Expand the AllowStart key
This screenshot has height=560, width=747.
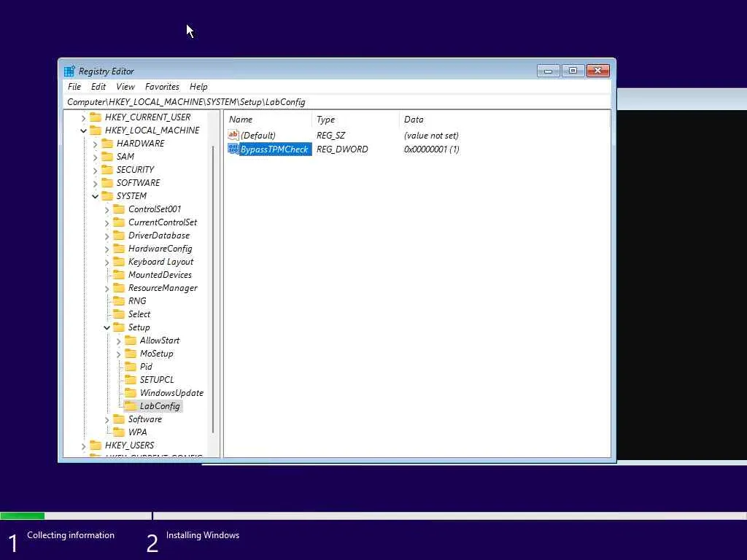click(x=119, y=341)
